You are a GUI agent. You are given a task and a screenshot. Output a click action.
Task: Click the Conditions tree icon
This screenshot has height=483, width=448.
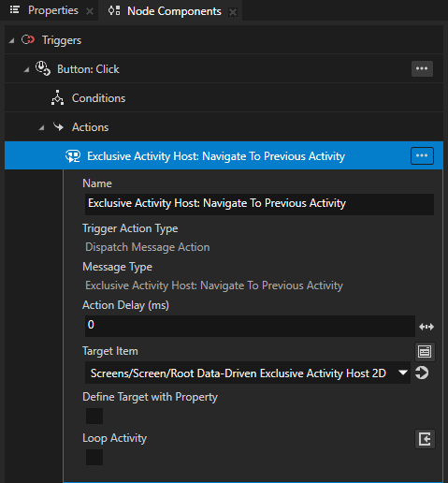[57, 97]
